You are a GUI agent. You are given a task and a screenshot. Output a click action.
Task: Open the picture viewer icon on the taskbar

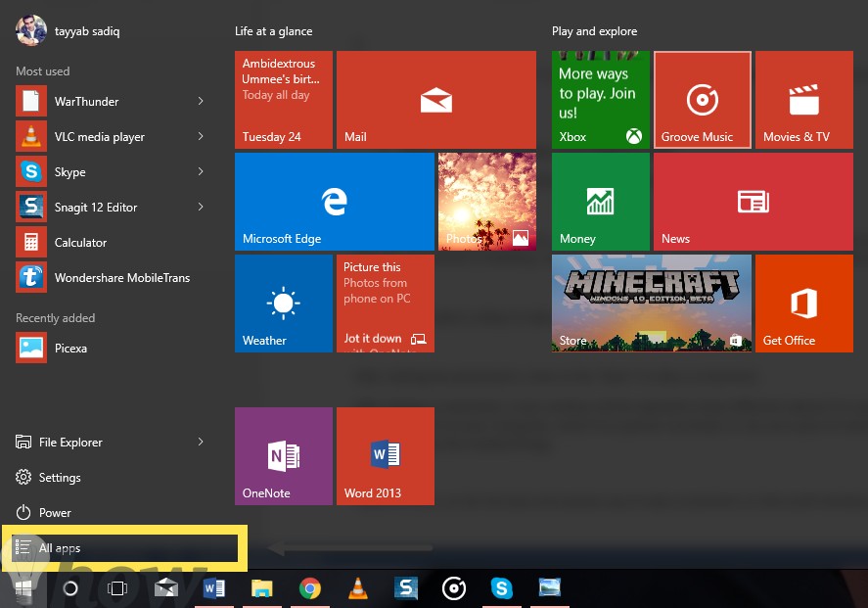(x=550, y=588)
